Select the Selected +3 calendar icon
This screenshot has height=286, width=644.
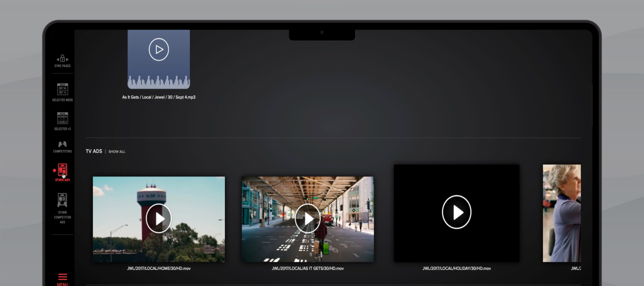[63, 118]
